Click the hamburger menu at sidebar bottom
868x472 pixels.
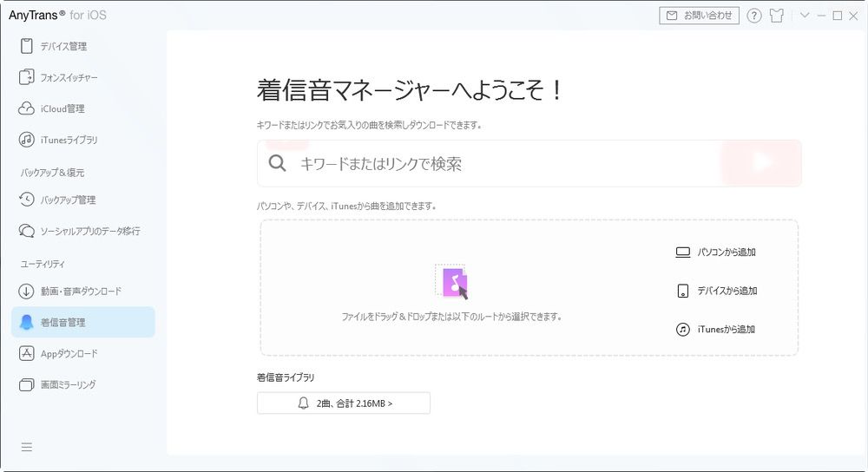pyautogui.click(x=27, y=447)
